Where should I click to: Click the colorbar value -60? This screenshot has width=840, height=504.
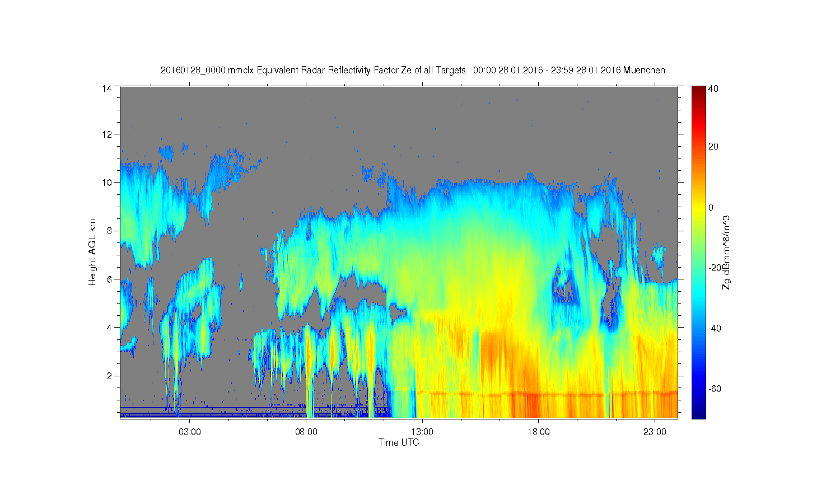(x=715, y=389)
